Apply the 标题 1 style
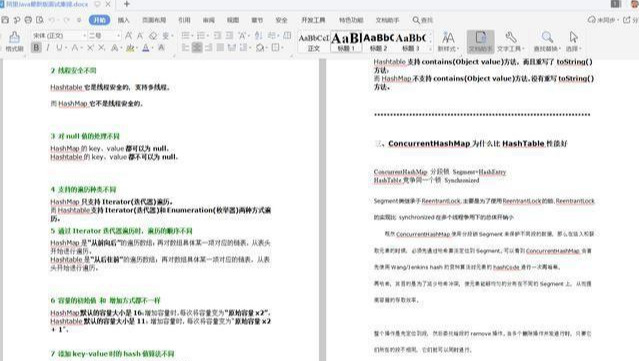This screenshot has height=361, width=639. (346, 42)
